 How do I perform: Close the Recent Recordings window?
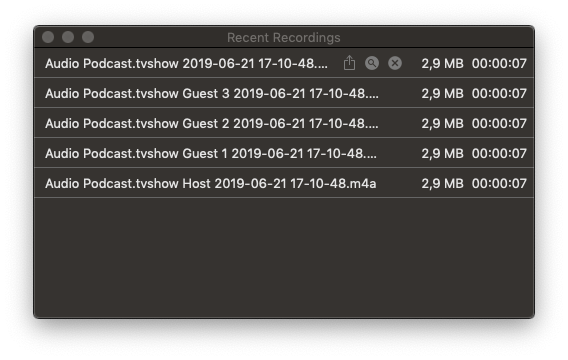(48, 37)
